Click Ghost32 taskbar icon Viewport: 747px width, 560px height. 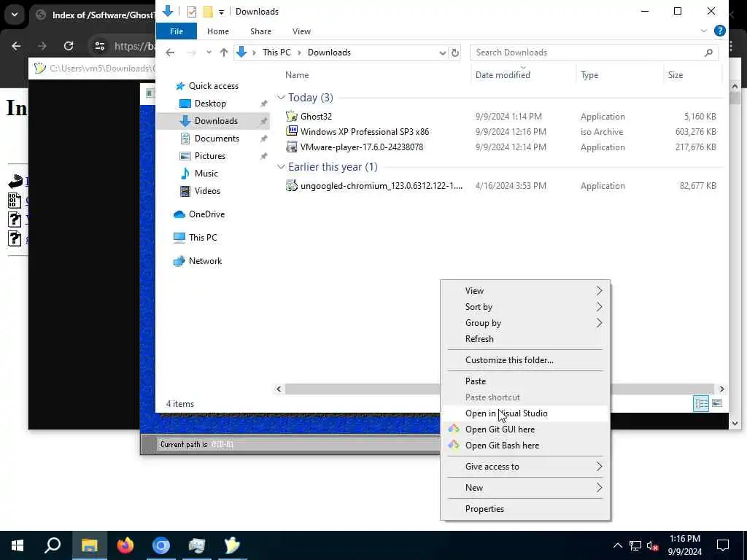[x=232, y=545]
